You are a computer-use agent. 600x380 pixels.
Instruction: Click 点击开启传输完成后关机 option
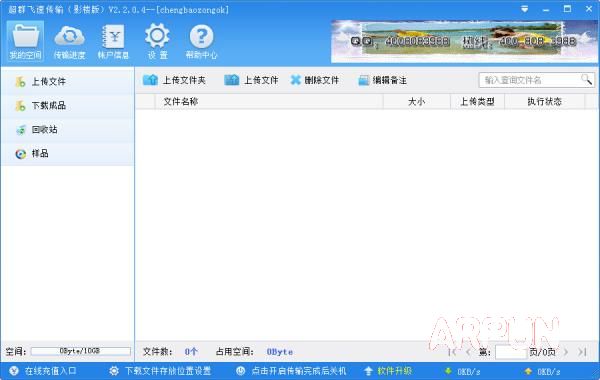pyautogui.click(x=298, y=371)
